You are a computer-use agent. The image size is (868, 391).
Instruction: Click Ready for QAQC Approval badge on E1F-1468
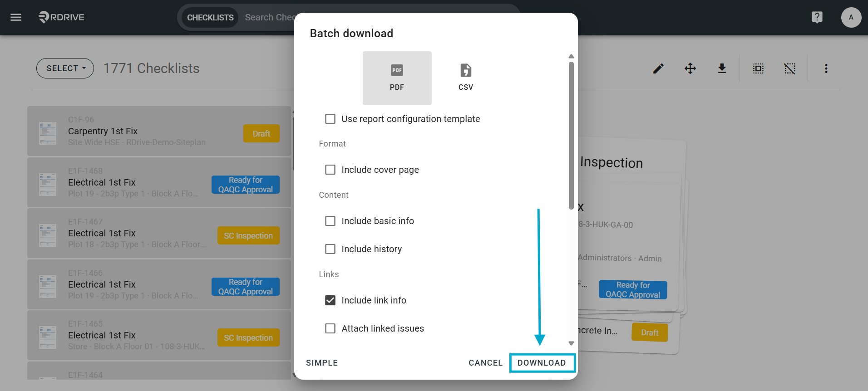click(246, 185)
